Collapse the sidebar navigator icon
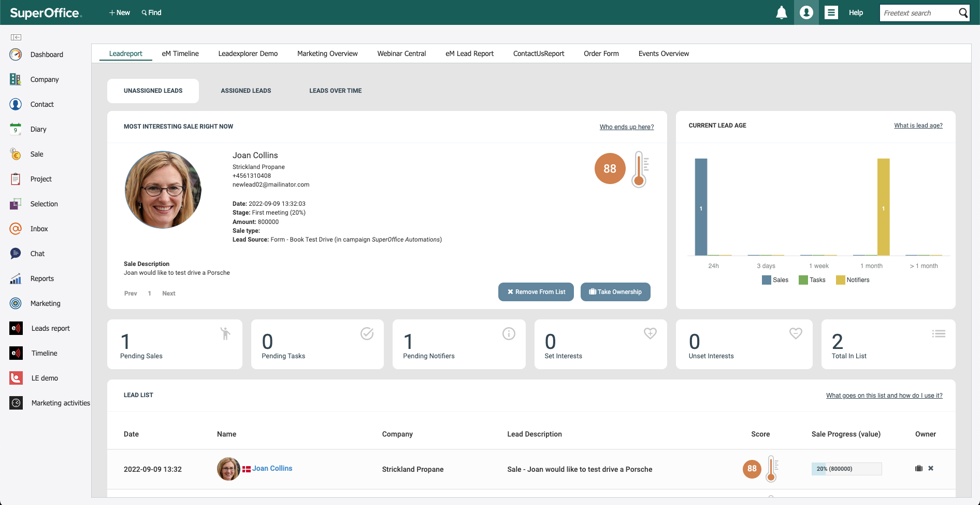Viewport: 980px width, 505px height. [x=16, y=37]
